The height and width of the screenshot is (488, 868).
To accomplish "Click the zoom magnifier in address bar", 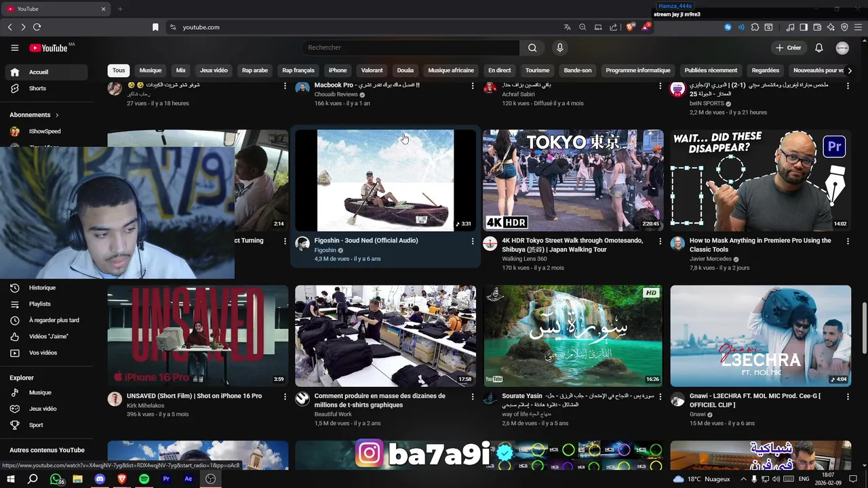I will tap(583, 27).
